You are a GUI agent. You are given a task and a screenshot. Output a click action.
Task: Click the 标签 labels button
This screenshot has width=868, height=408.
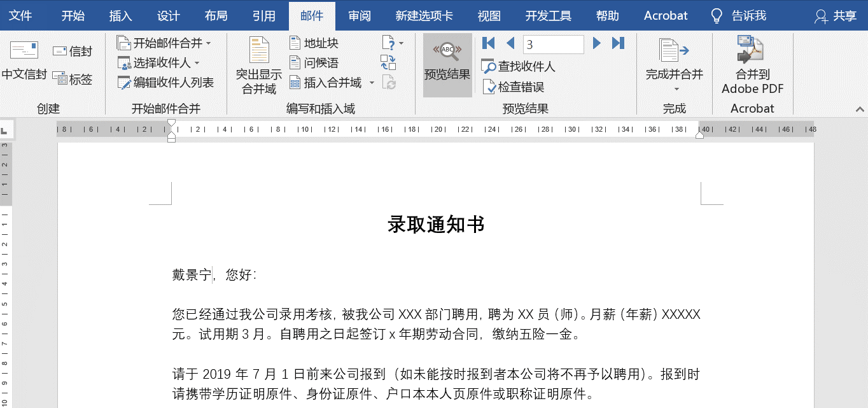(72, 80)
